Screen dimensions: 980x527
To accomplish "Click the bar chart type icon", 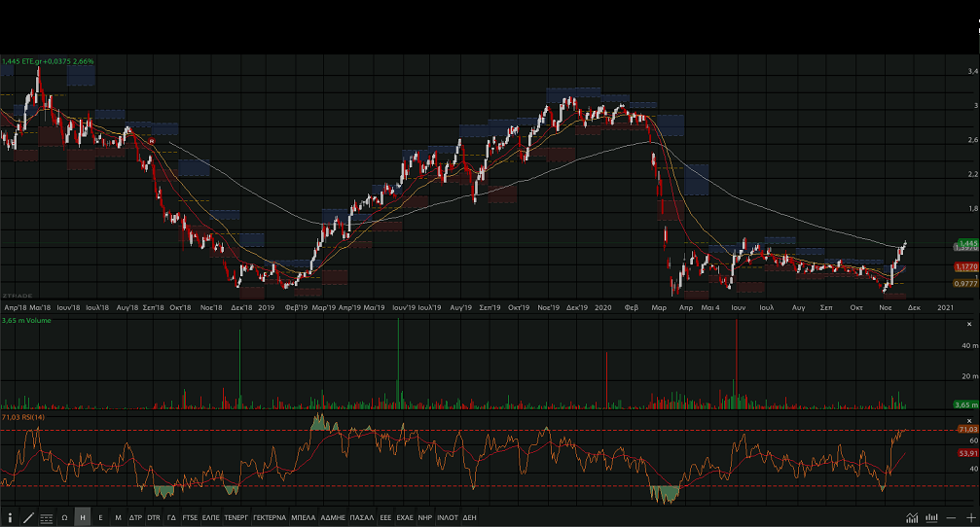I will (x=931, y=517).
